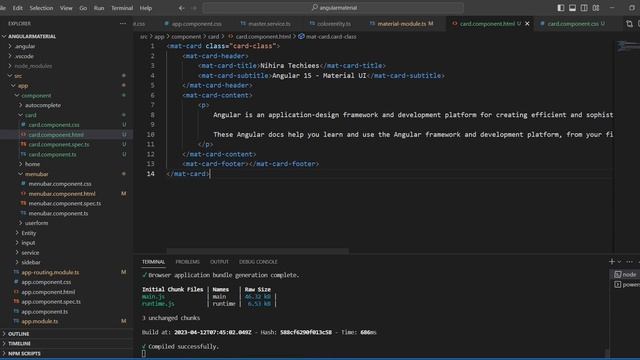Click the minimap code overview
The height and width of the screenshot is (360, 640).
click(627, 46)
